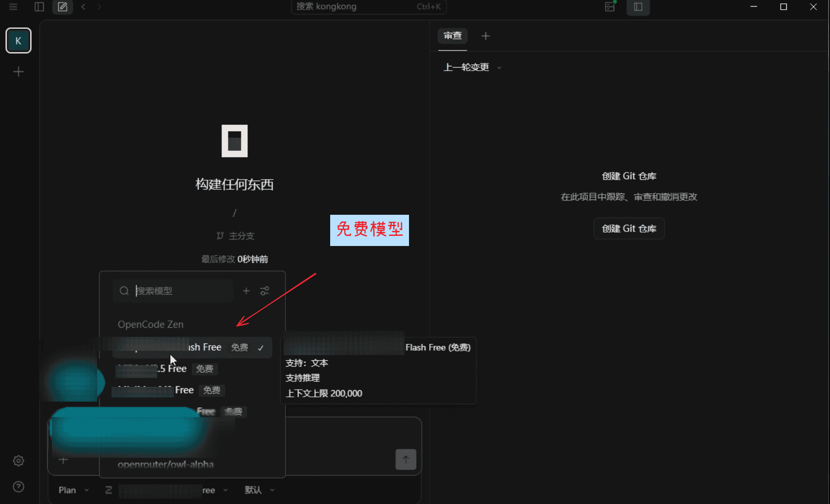The width and height of the screenshot is (830, 504).
Task: Send message with the up-arrow button
Action: pyautogui.click(x=406, y=459)
